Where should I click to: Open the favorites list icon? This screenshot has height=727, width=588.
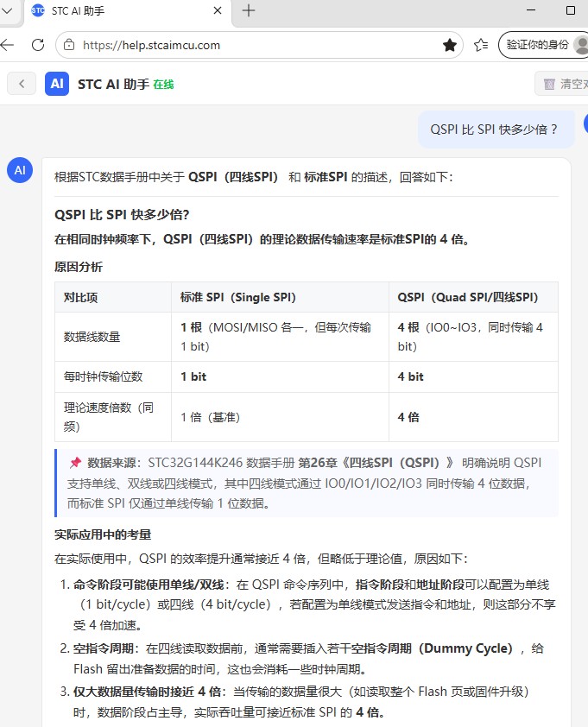481,45
